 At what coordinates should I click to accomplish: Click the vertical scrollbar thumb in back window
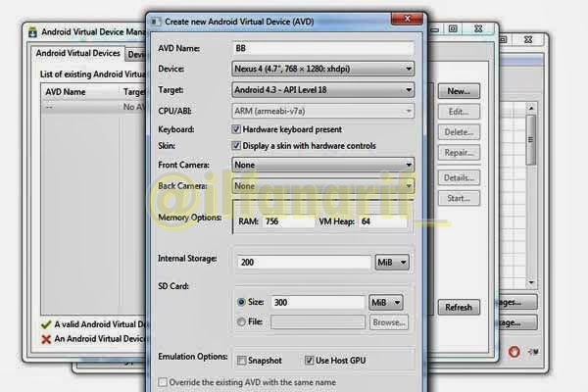click(x=531, y=140)
